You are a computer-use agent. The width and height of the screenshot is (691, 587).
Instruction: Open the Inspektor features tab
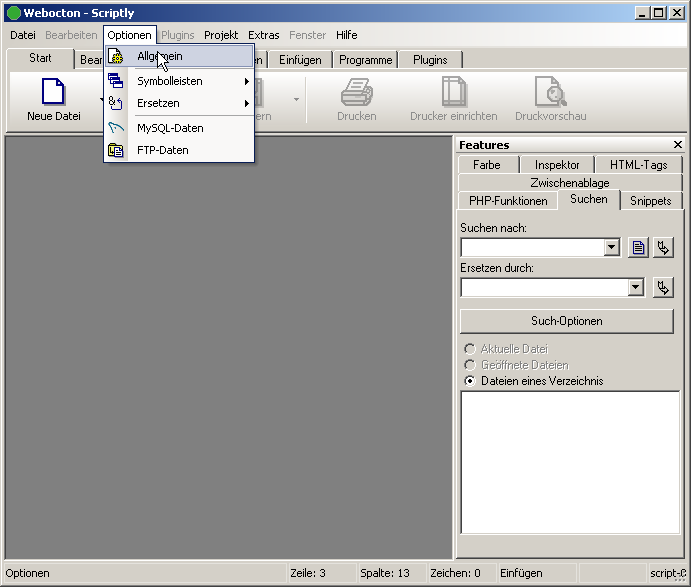click(557, 165)
